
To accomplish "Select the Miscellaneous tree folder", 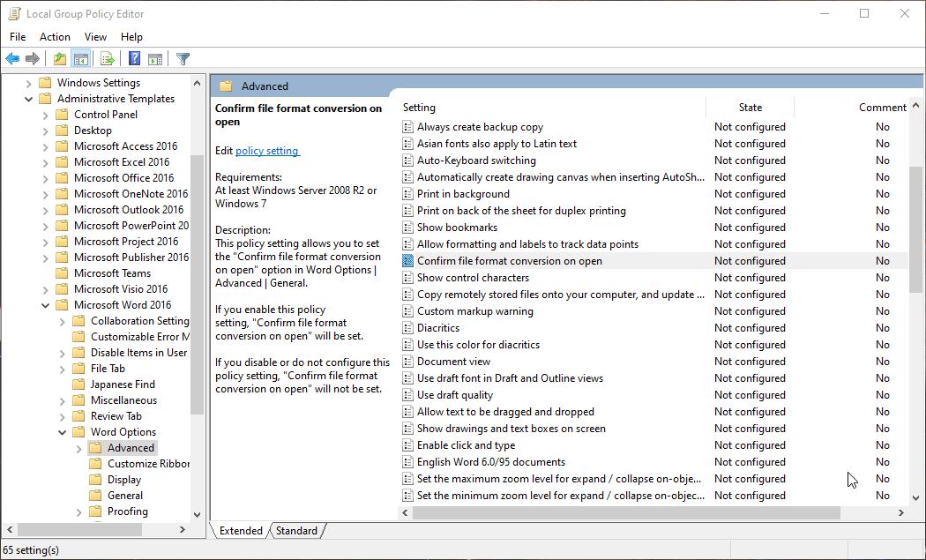I will (x=123, y=400).
